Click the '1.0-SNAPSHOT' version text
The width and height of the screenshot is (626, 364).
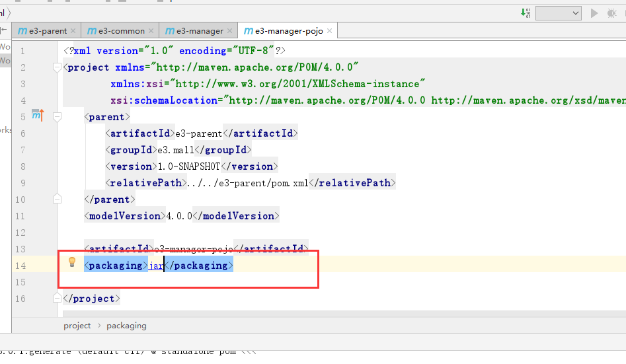tap(189, 166)
